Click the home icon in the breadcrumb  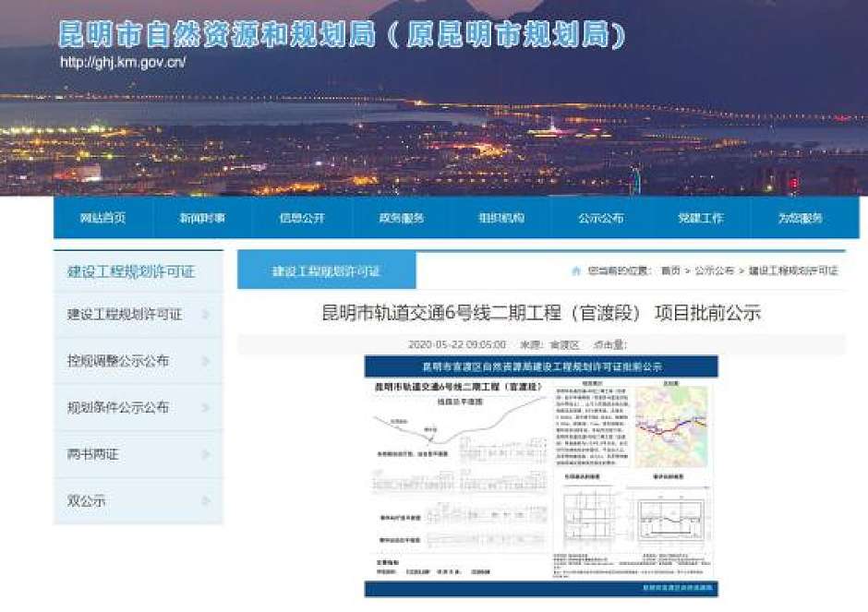coord(576,271)
